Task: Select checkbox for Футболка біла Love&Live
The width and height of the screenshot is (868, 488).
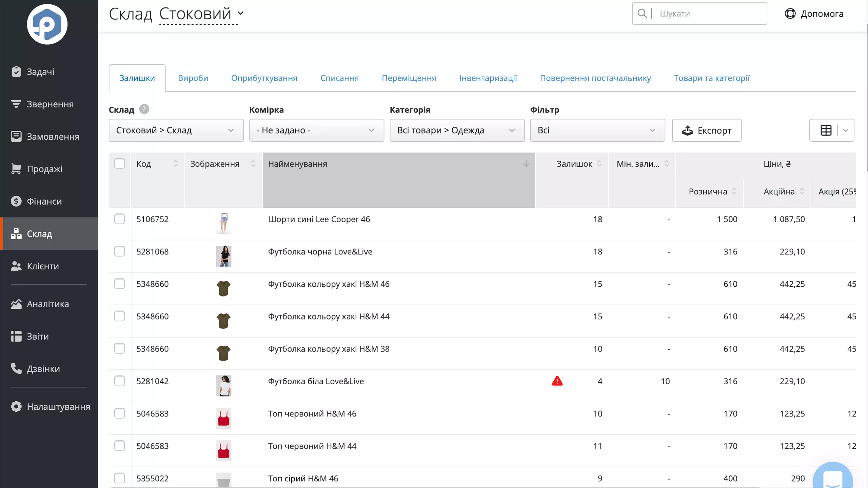Action: tap(119, 381)
